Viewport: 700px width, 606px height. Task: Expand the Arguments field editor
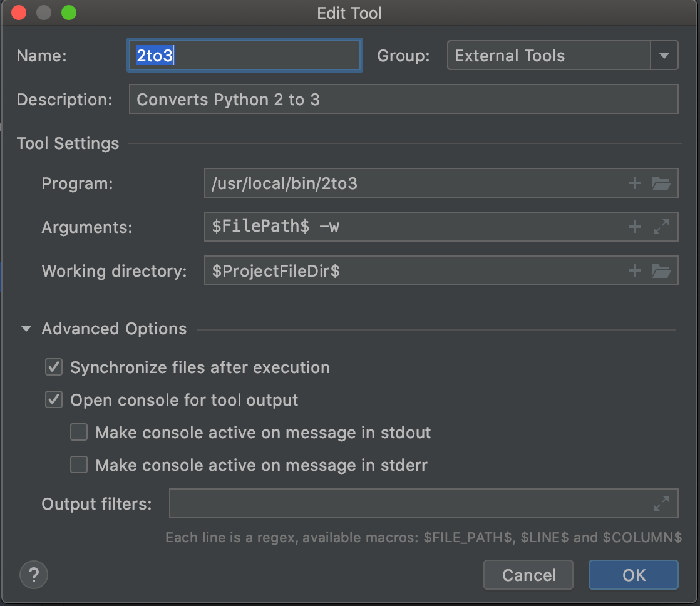[x=661, y=227]
